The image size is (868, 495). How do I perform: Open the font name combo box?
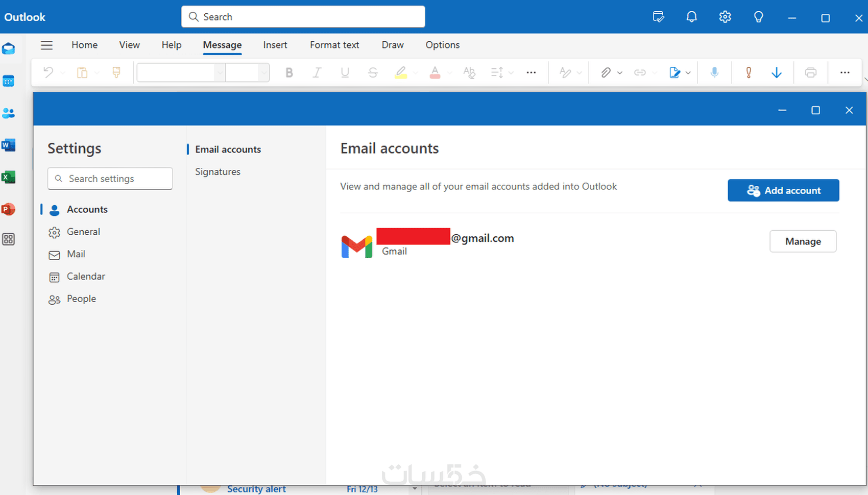[x=181, y=72]
